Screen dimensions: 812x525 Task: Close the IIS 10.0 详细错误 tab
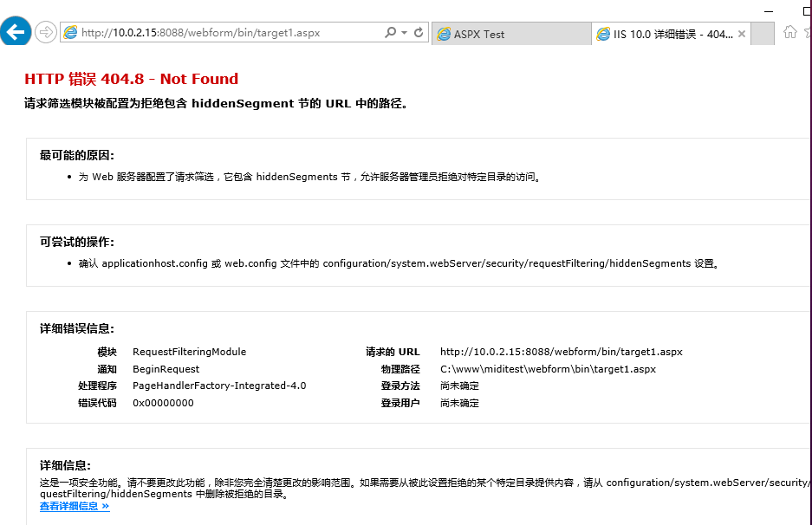(742, 34)
